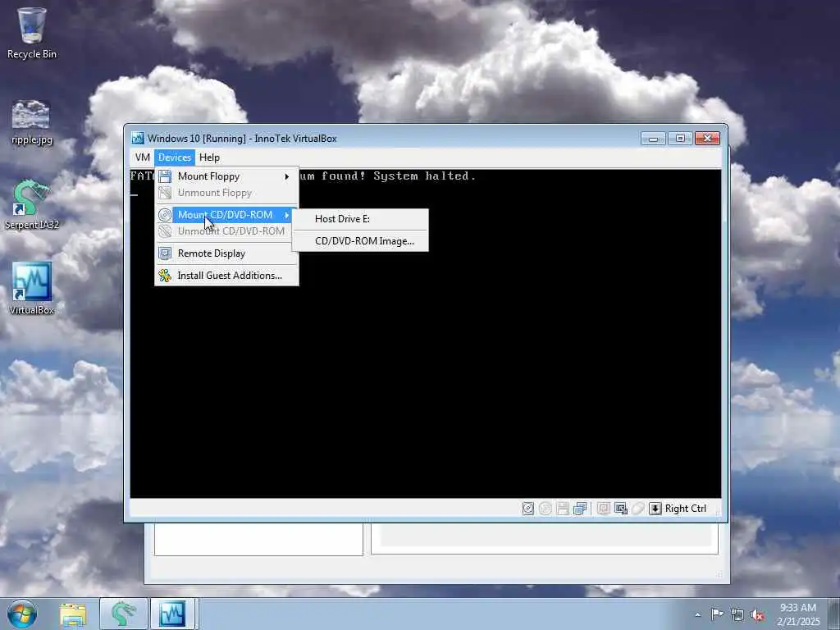This screenshot has width=840, height=630.
Task: Choose Install Guest Additions... entry
Action: [x=226, y=276]
